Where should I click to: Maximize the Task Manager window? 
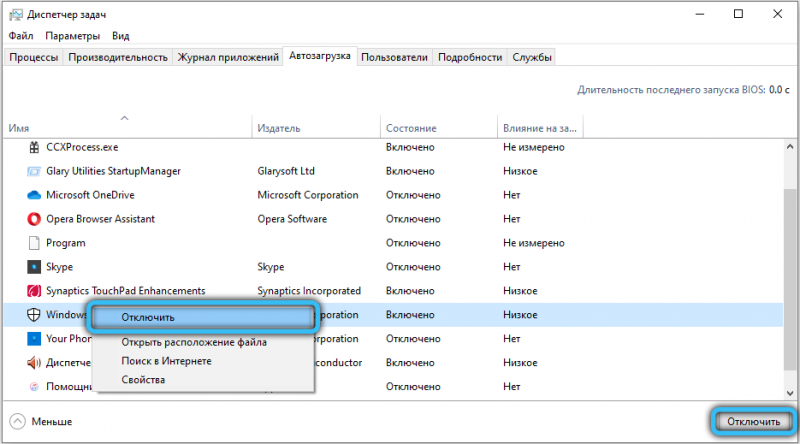738,14
